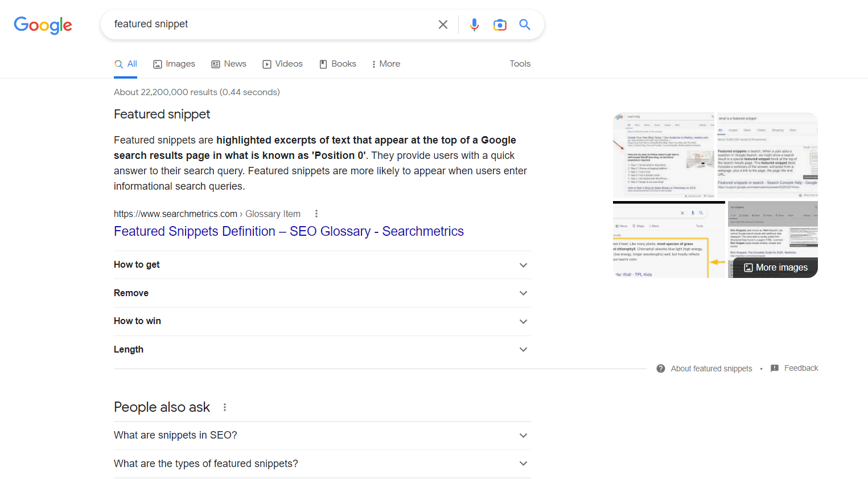Click the Google logo
This screenshot has width=868, height=479.
click(x=43, y=25)
